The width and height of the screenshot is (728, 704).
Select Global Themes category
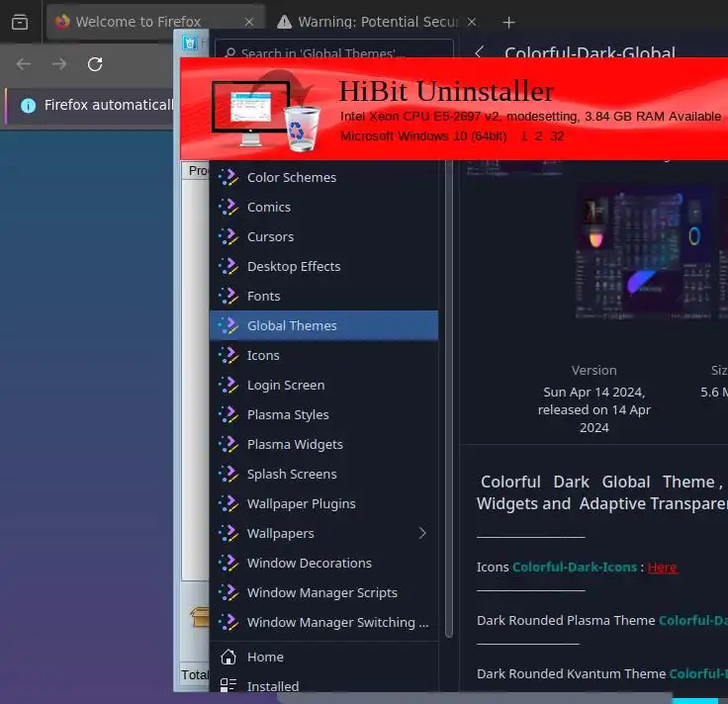click(x=323, y=325)
